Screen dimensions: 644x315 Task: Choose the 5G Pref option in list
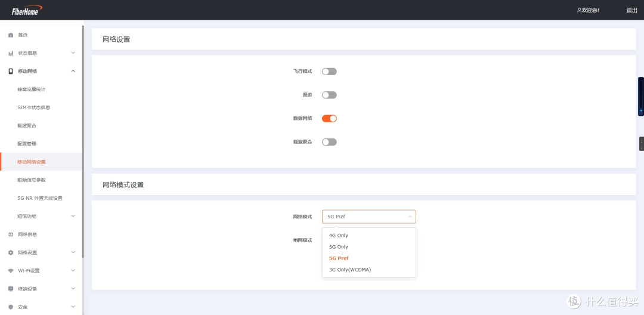click(x=369, y=258)
